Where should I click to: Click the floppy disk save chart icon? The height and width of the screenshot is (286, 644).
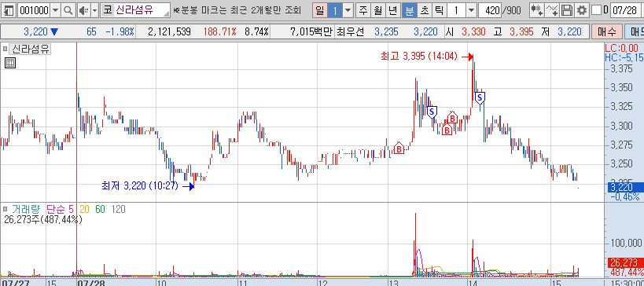click(x=567, y=10)
